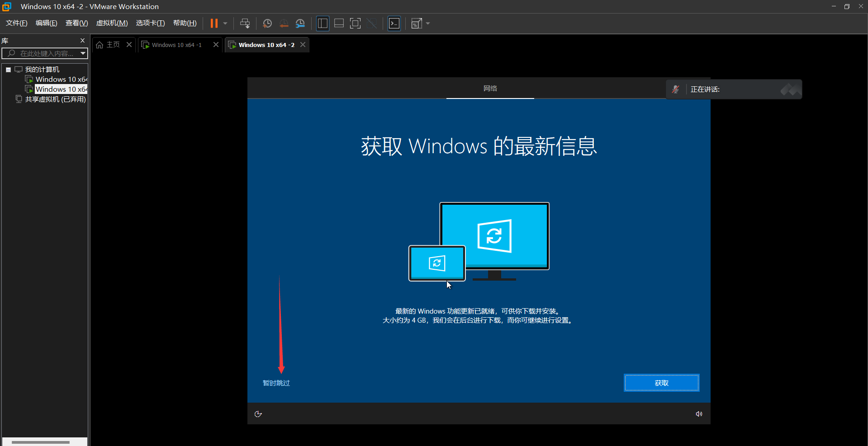
Task: Close the 库 library panel
Action: pos(82,40)
